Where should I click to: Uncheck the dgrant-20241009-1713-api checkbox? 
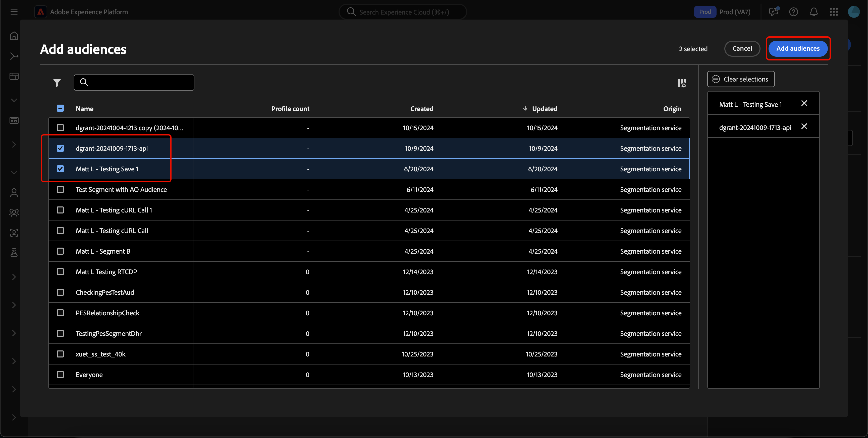pyautogui.click(x=60, y=149)
